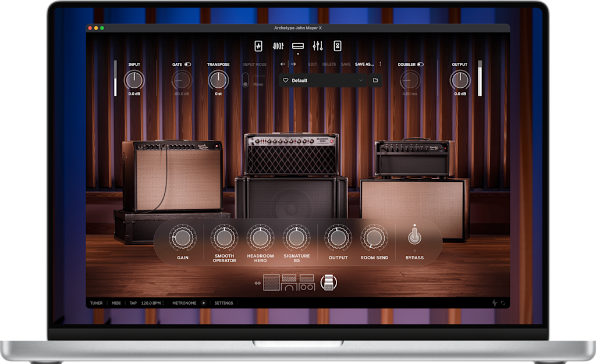Image resolution: width=596 pixels, height=364 pixels.
Task: Click Save As preset button
Action: tap(364, 64)
